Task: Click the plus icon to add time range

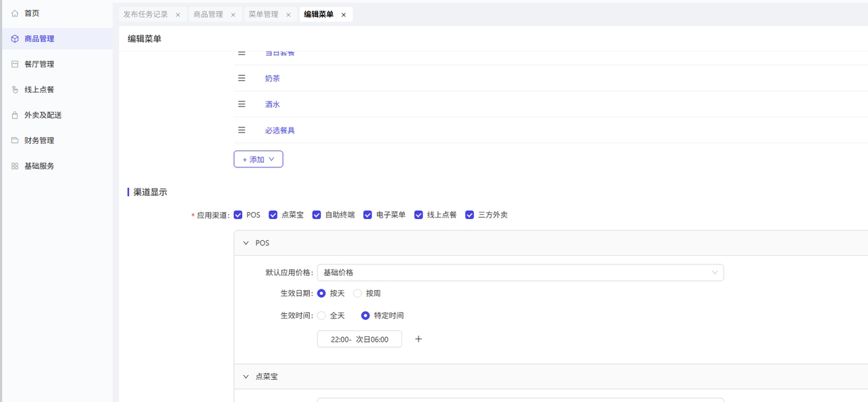Action: pyautogui.click(x=418, y=339)
